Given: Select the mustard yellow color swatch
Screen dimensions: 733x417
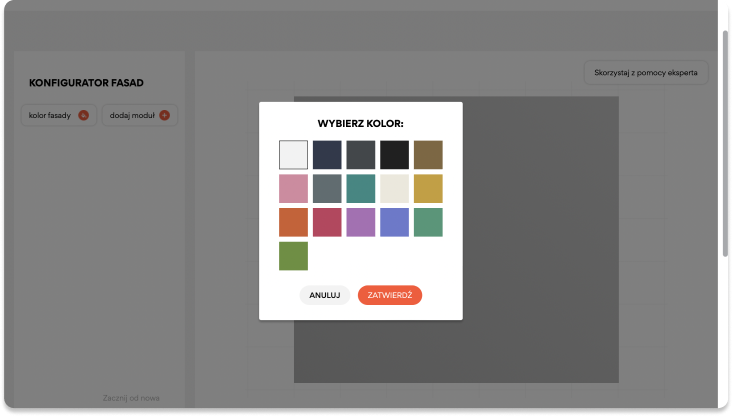Looking at the screenshot, I should (428, 189).
